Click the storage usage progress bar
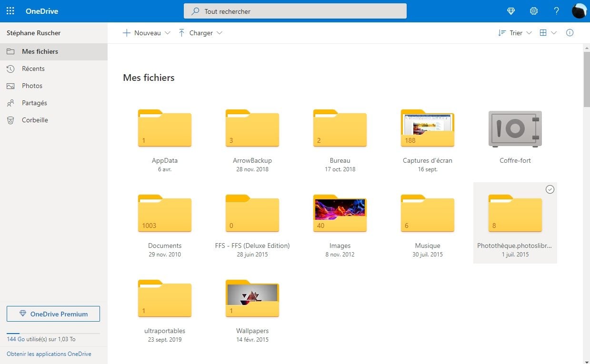Viewport: 590px width, 364px height. pos(53,334)
